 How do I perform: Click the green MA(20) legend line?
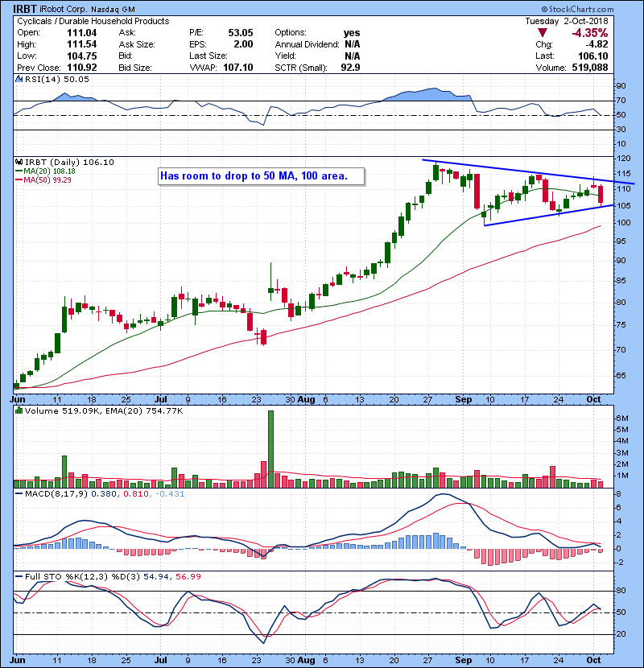[19, 171]
